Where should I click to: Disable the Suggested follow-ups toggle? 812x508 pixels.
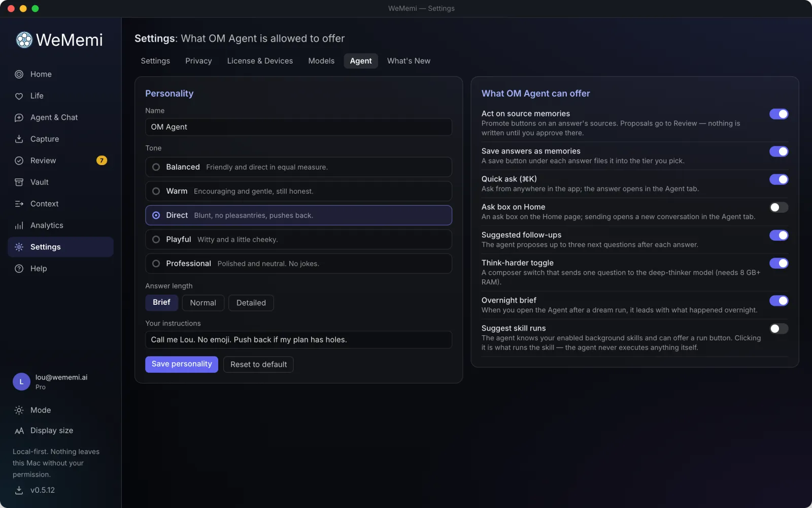tap(779, 235)
